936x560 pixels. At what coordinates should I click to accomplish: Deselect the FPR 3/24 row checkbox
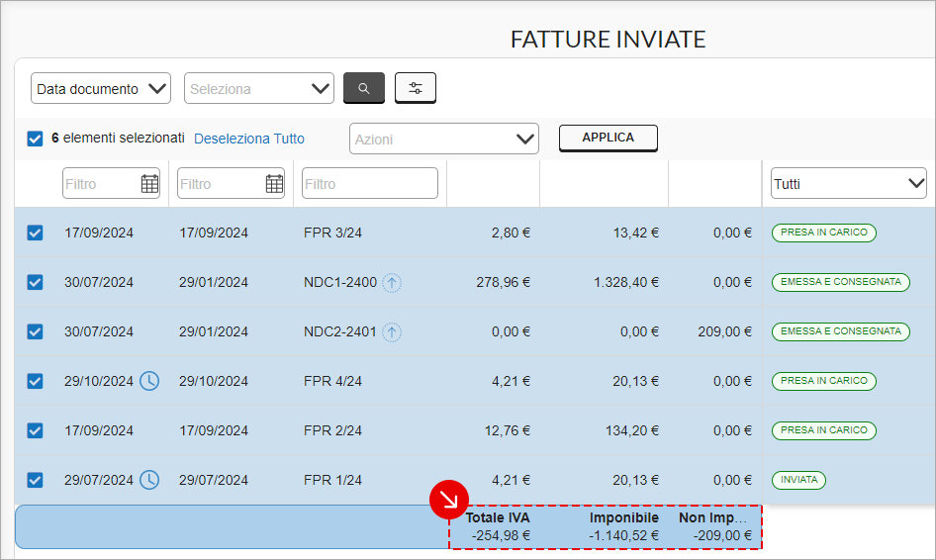point(35,233)
